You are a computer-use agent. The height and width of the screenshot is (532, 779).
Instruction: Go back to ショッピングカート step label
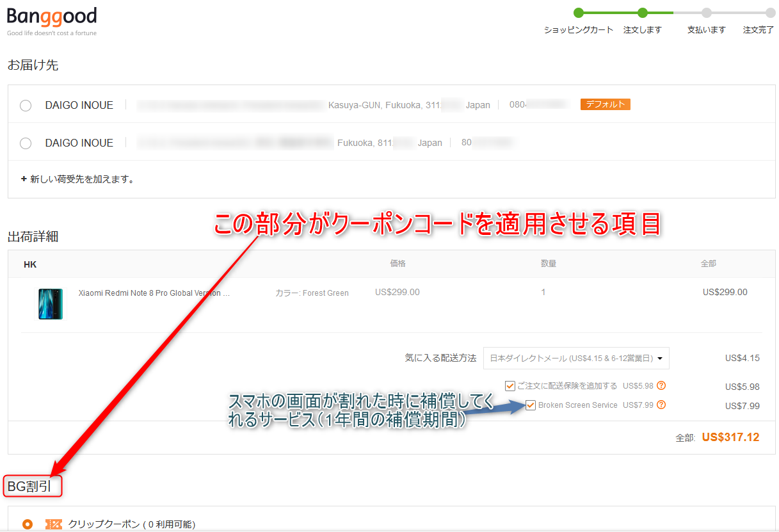coord(579,30)
